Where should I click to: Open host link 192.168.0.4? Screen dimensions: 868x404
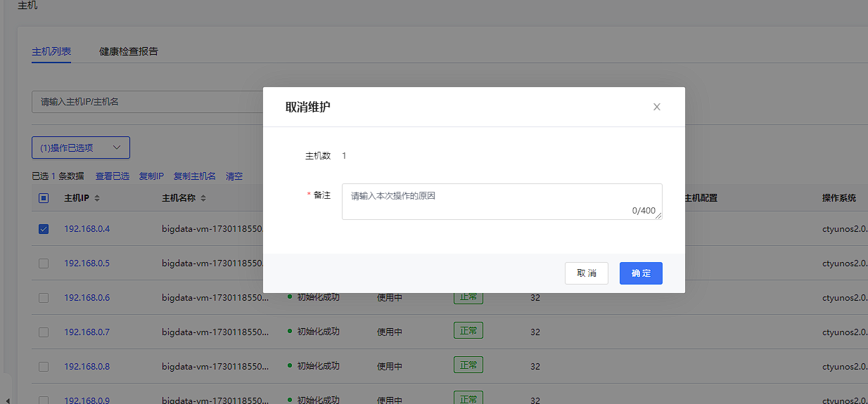(87, 229)
